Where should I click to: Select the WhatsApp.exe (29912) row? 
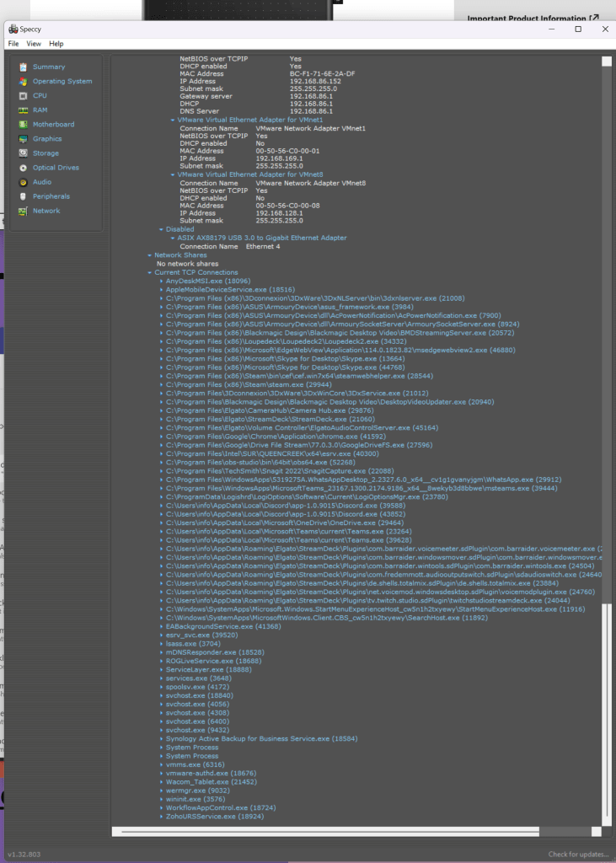(364, 480)
